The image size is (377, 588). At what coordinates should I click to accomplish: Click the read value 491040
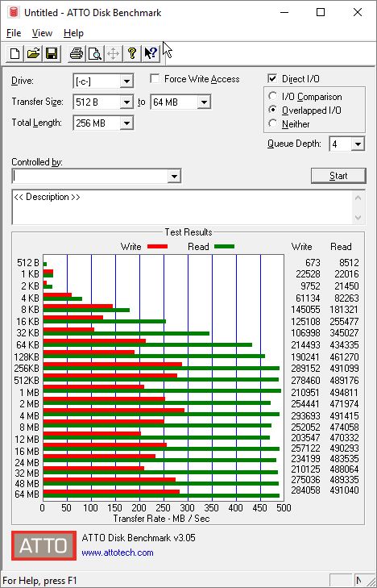[344, 490]
